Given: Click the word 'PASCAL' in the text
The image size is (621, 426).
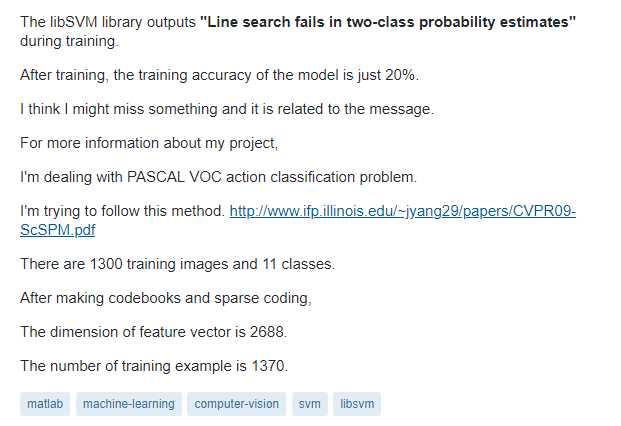Looking at the screenshot, I should coord(156,177).
